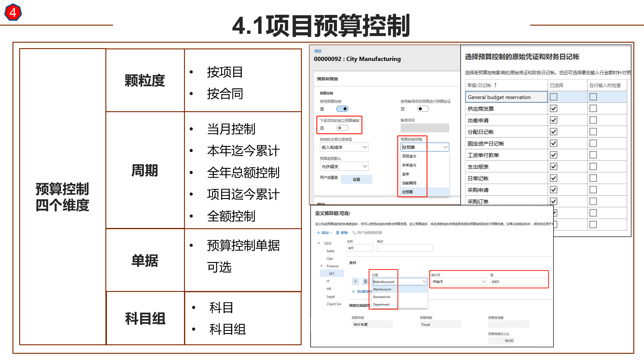
Task: Click the 预算和预测 section header
Action: (327, 79)
